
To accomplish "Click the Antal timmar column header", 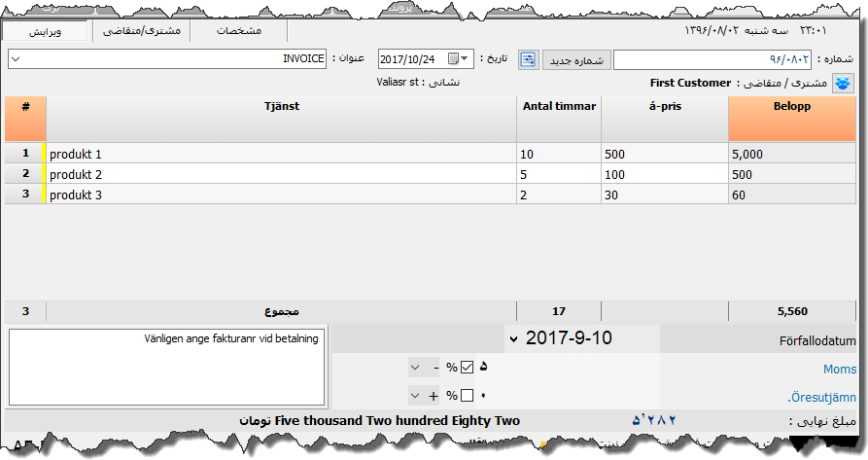I will point(559,119).
